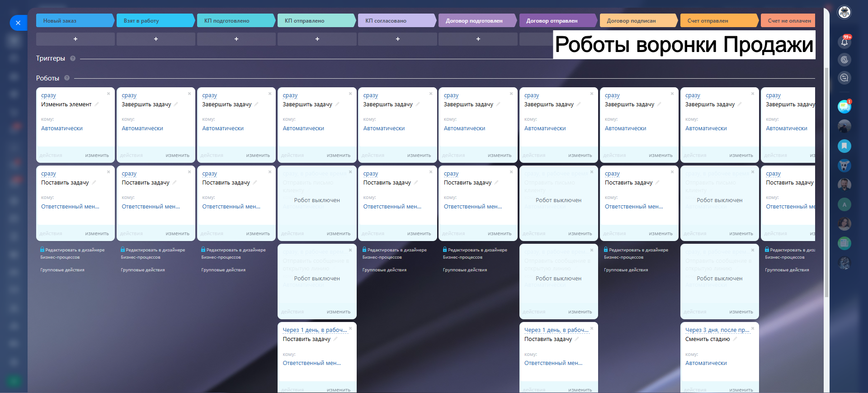Rename the Изменить элемент robot via its pencil
Viewport: 868px width, 393px height.
pos(96,104)
